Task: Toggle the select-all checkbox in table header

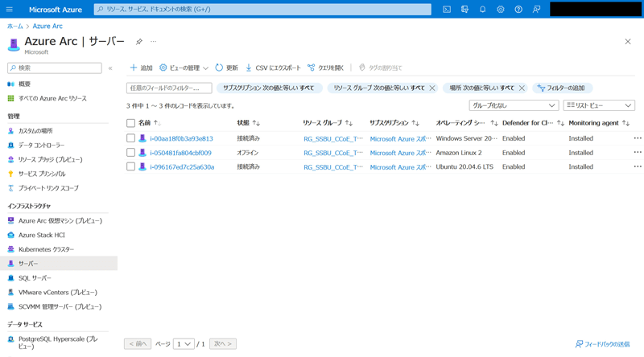Action: 130,123
